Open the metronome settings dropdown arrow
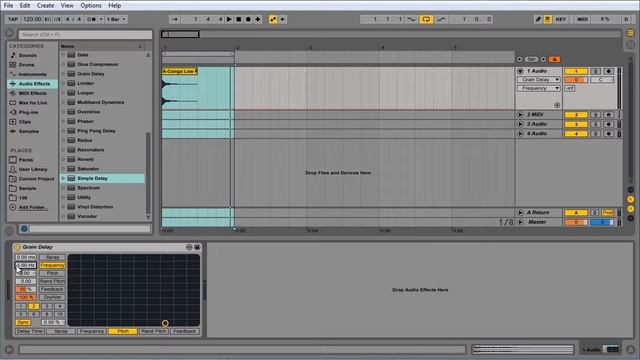 [x=101, y=19]
